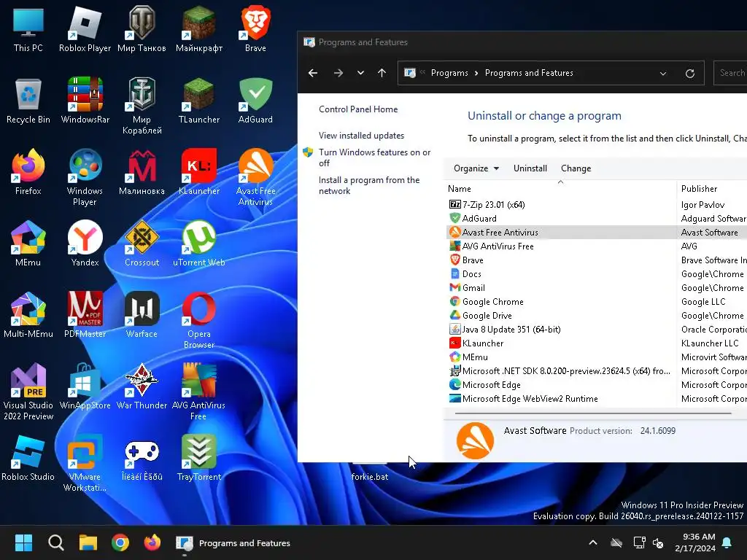
Task: Open Install a program from the network
Action: point(368,185)
